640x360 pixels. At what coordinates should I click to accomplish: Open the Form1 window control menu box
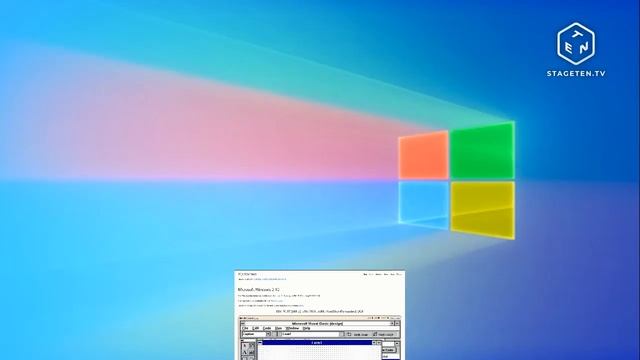260,342
